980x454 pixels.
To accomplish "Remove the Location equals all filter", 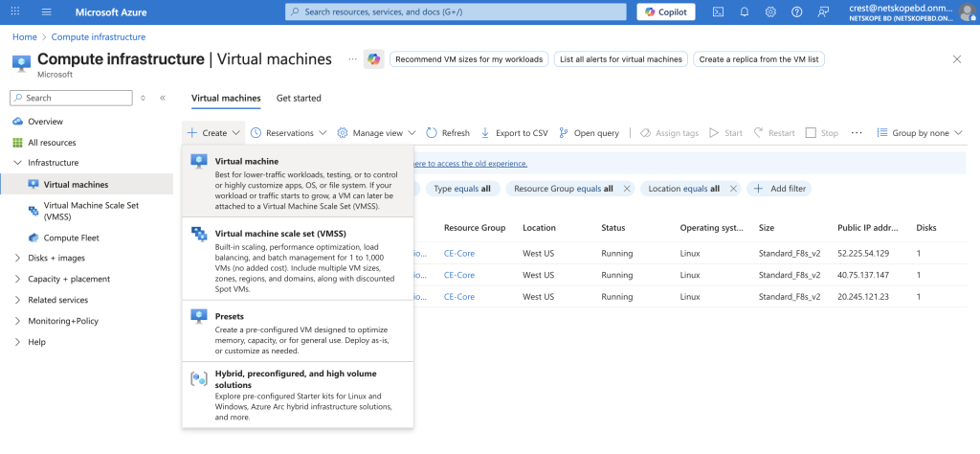I will click(x=734, y=189).
